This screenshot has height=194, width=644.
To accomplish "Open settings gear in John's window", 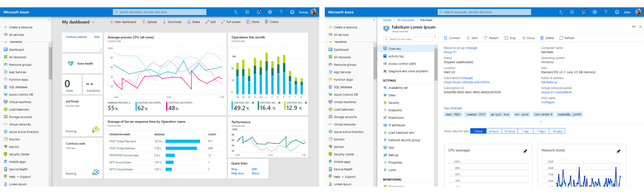I will click(x=595, y=12).
